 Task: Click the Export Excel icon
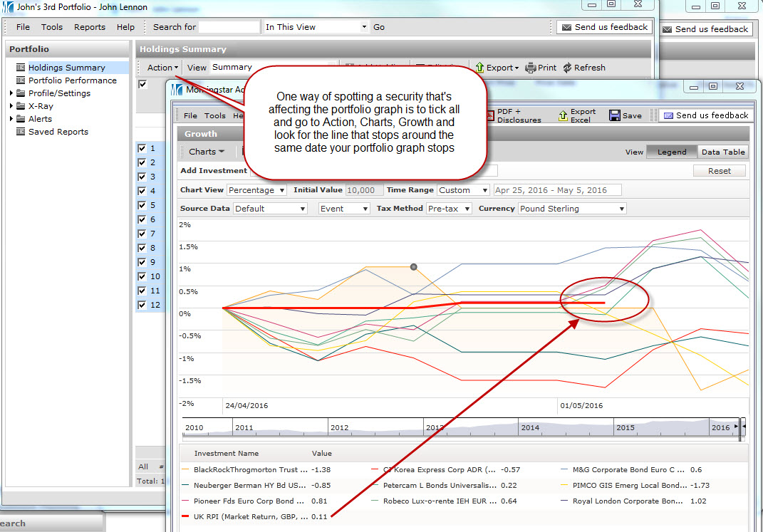[x=562, y=115]
